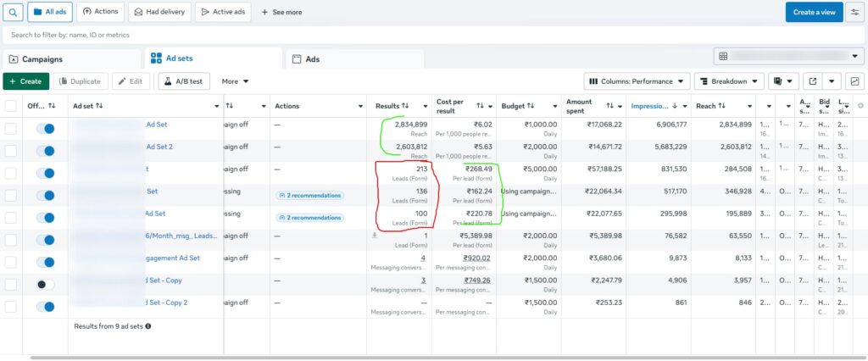Click the add column plus icon
Viewport: 868px width, 361px height.
pyautogui.click(x=860, y=106)
